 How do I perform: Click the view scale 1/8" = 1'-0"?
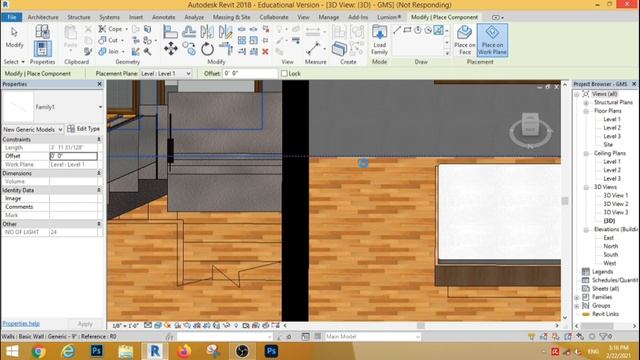[x=125, y=326]
